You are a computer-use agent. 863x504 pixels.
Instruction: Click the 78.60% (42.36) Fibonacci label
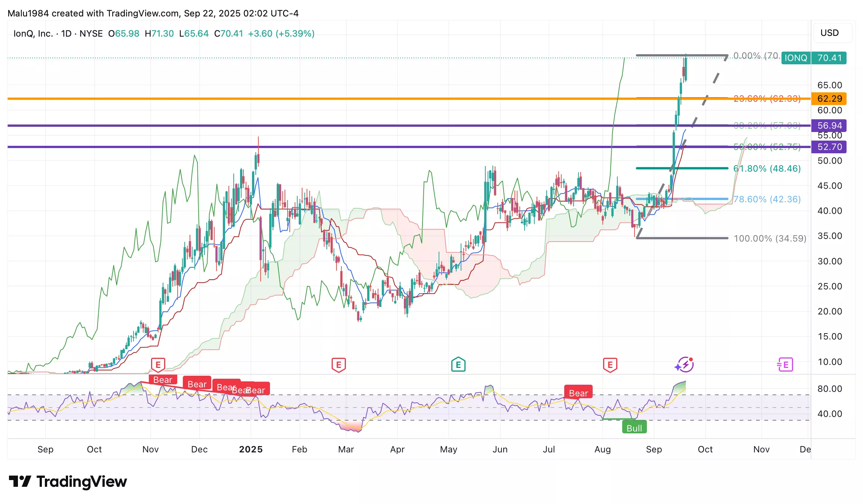767,199
